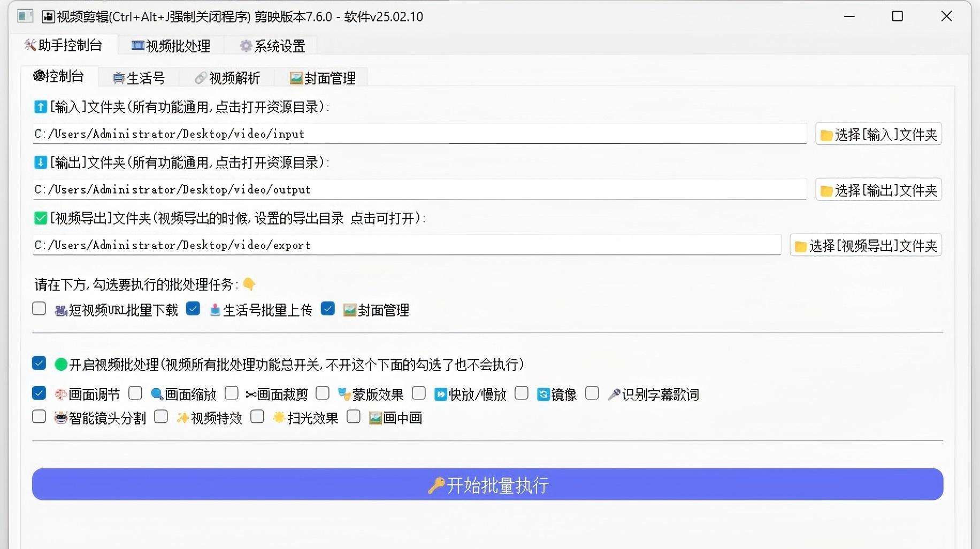
Task: Maximize the application window
Action: 898,16
